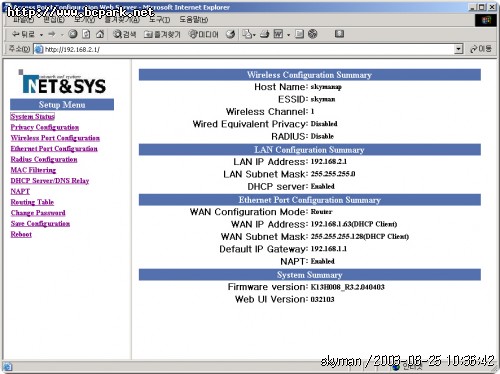Open the Privacy Configuration link
The height and width of the screenshot is (374, 500).
(45, 127)
